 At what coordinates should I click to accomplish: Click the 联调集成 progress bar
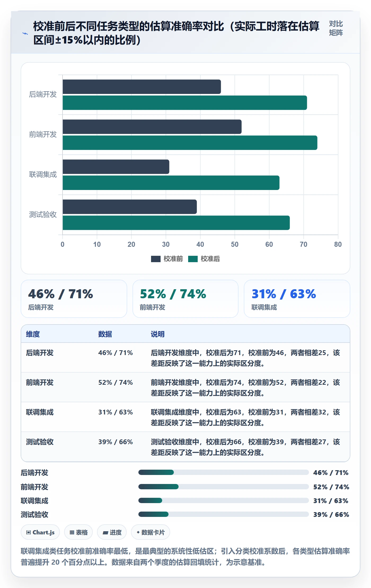pyautogui.click(x=223, y=500)
